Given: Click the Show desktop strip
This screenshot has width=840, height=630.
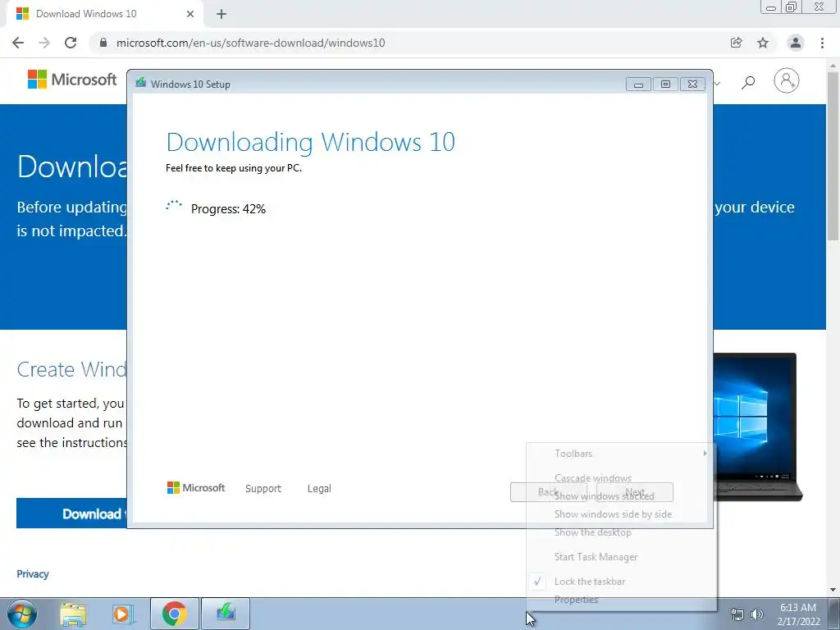Looking at the screenshot, I should [x=834, y=614].
